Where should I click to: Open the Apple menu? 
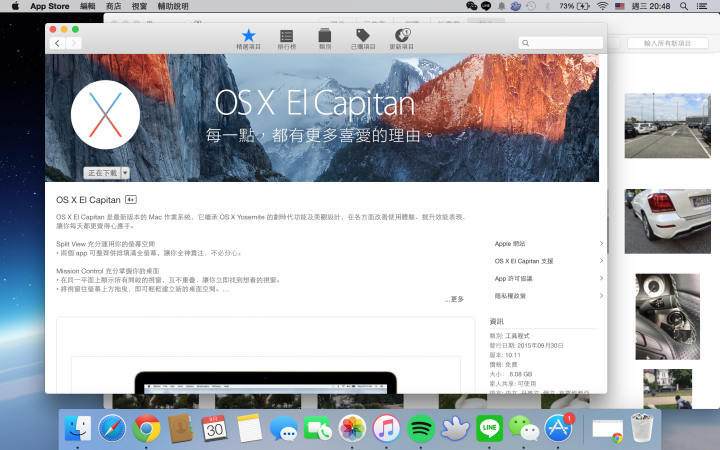[15, 6]
